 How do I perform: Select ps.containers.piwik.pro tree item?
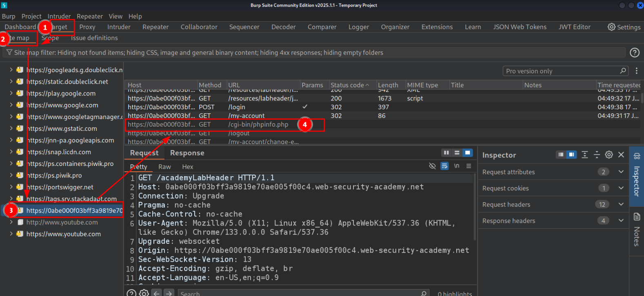70,163
